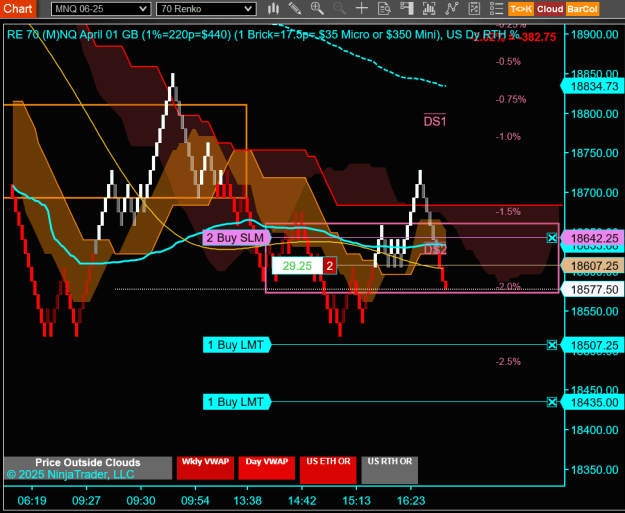Switch to the Chart tab
Image resolution: width=625 pixels, height=513 pixels.
pyautogui.click(x=18, y=8)
